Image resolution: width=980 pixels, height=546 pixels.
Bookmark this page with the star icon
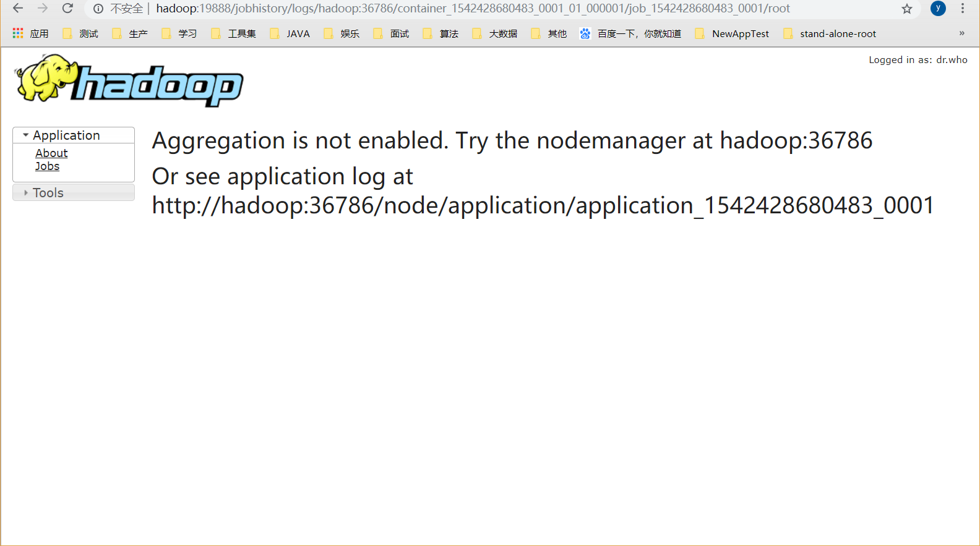tap(907, 9)
